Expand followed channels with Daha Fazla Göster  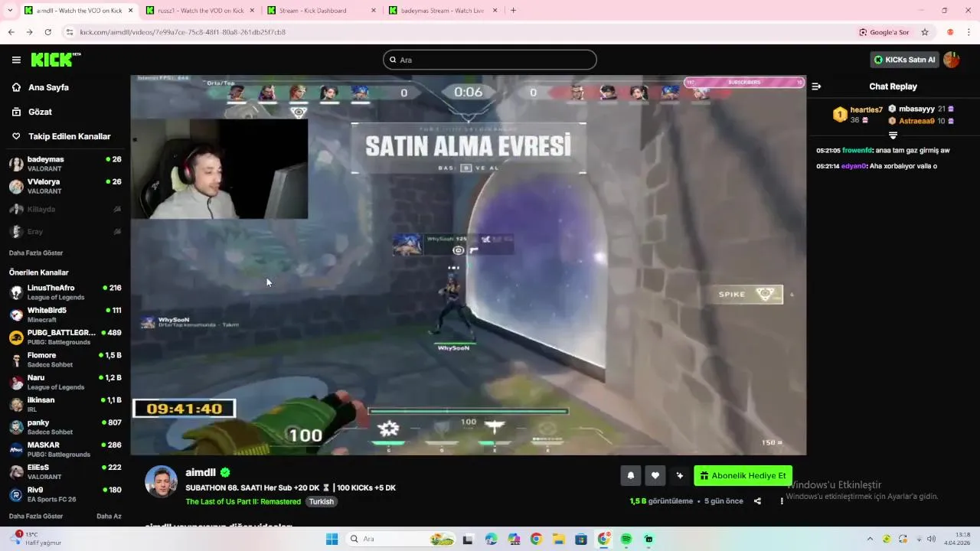click(36, 253)
